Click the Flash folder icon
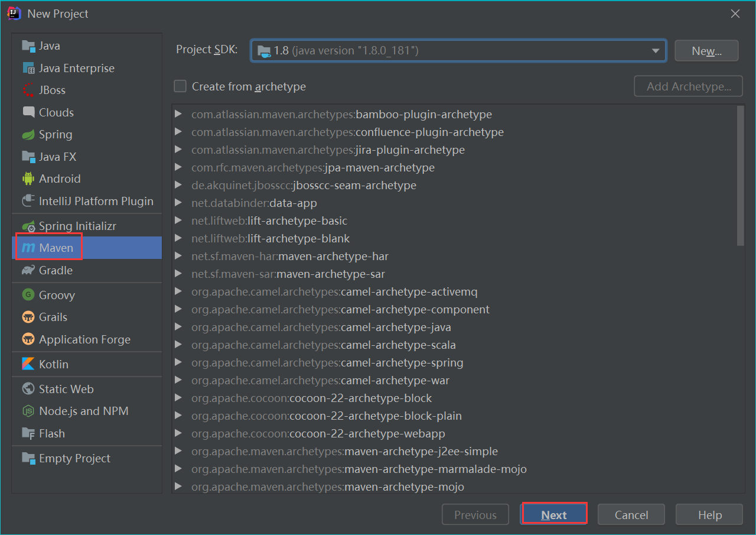756x535 pixels. [x=28, y=433]
